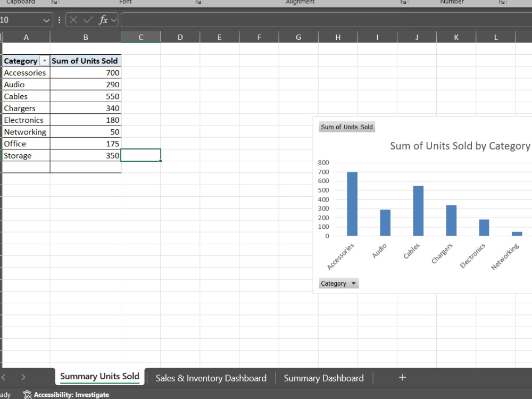Switch to Summary Dashboard sheet tab

click(x=323, y=378)
